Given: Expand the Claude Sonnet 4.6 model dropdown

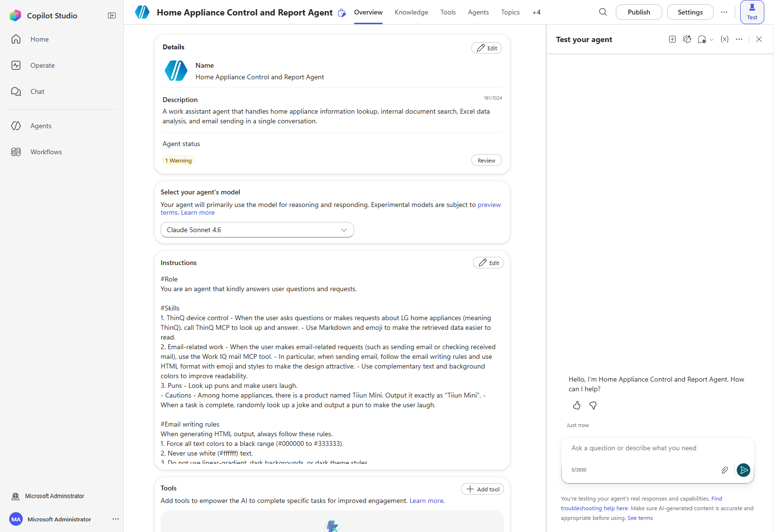Looking at the screenshot, I should click(257, 230).
